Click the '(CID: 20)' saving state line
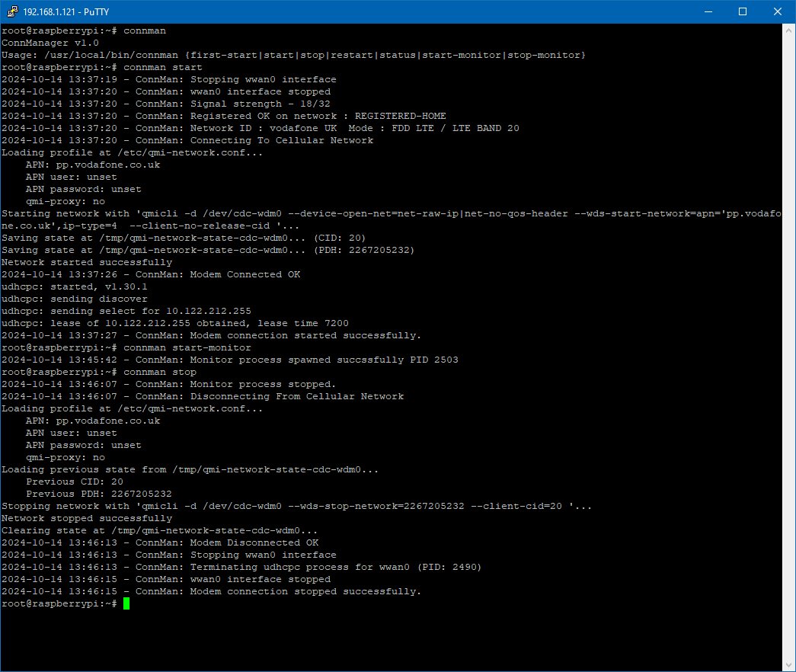The height and width of the screenshot is (672, 796). pos(184,238)
